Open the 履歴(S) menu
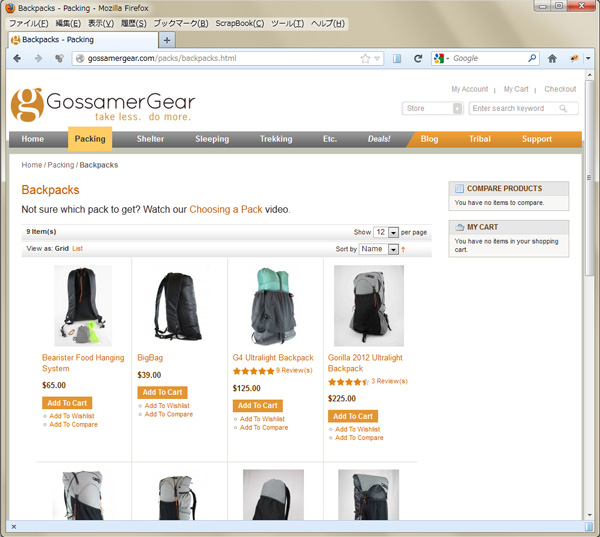 click(x=134, y=23)
